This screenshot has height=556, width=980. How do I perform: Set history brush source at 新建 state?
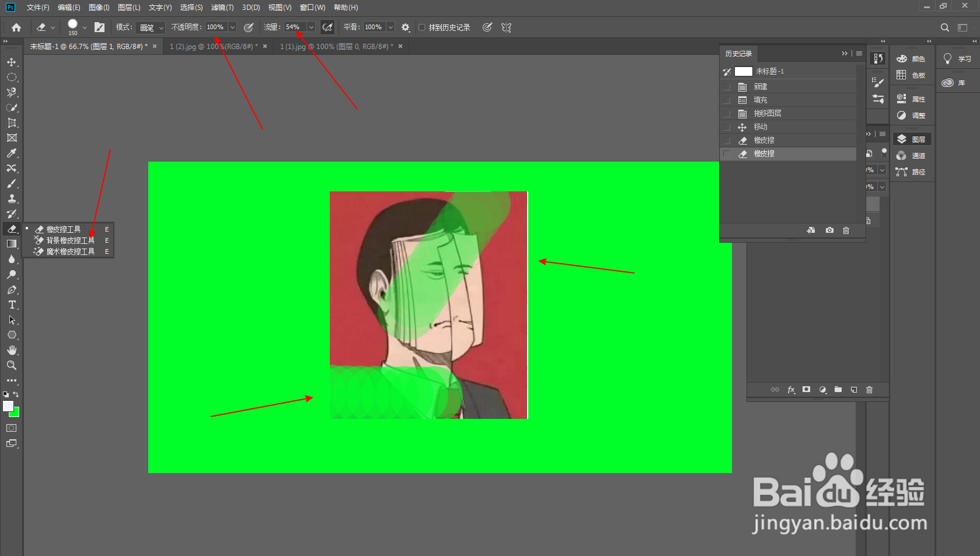(727, 87)
